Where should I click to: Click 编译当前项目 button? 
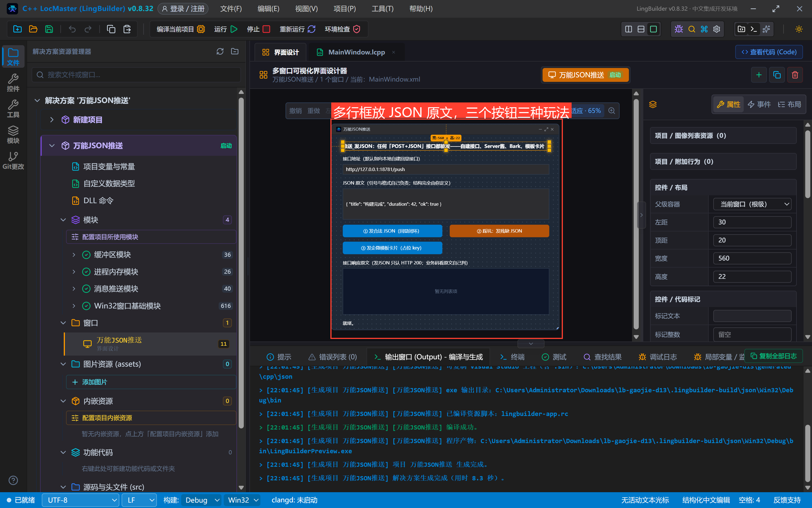pyautogui.click(x=180, y=29)
